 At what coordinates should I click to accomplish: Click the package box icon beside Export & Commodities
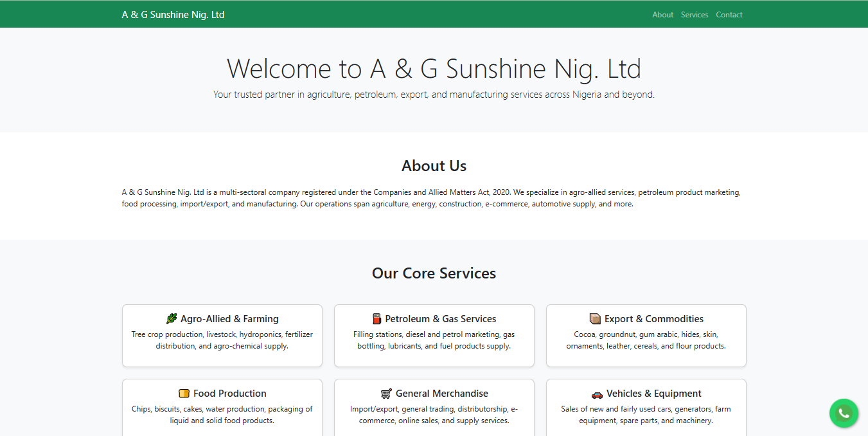pos(595,319)
